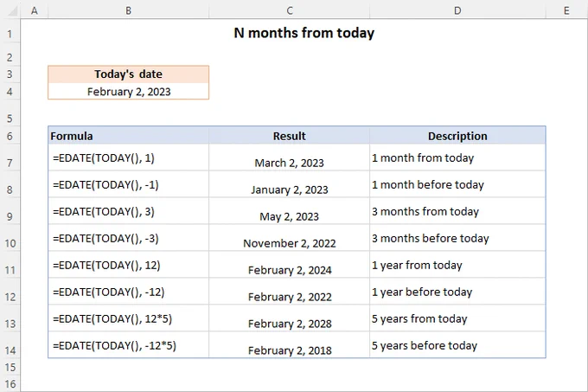The width and height of the screenshot is (588, 392).
Task: Select description '1 year before today'
Action: coord(457,292)
